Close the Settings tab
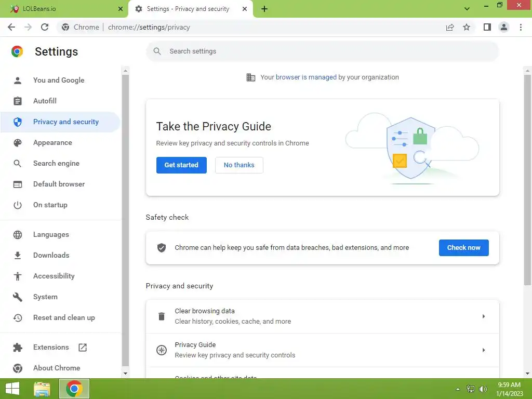The width and height of the screenshot is (532, 399). point(245,9)
